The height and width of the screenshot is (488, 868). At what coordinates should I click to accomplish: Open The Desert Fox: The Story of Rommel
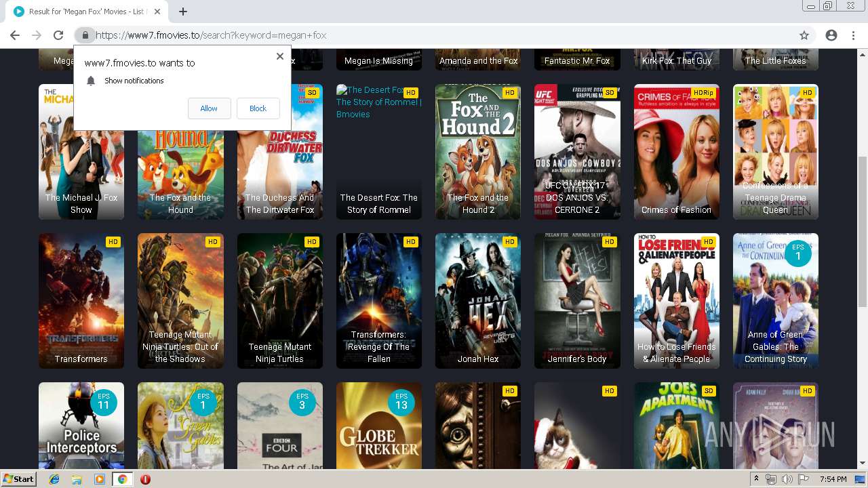tap(379, 152)
